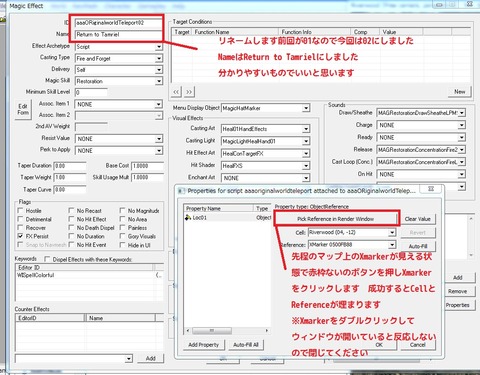480x375 pixels.
Task: Toggle the No Recast checkbox
Action: 71,211
